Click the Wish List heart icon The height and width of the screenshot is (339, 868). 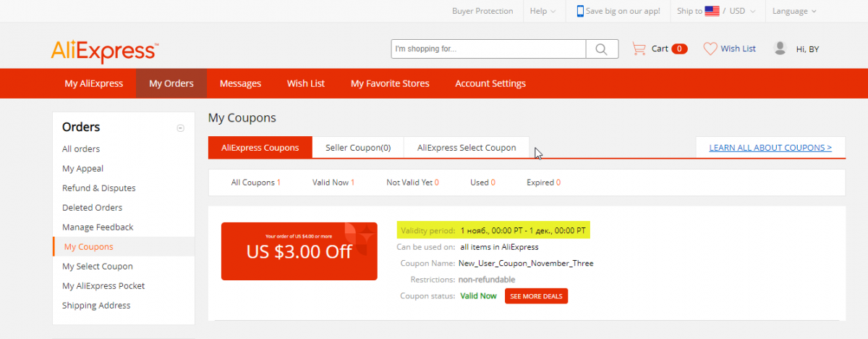click(710, 49)
